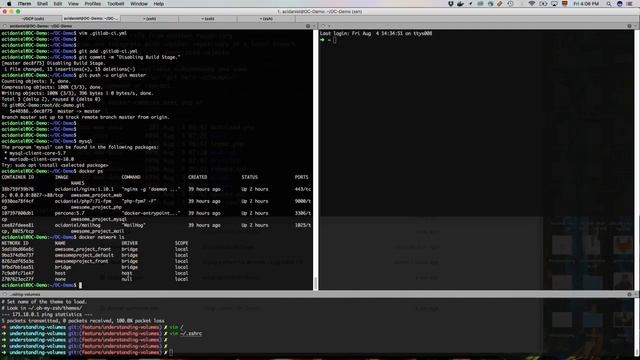Click the 'NETWORK ID' column header

click(15, 243)
